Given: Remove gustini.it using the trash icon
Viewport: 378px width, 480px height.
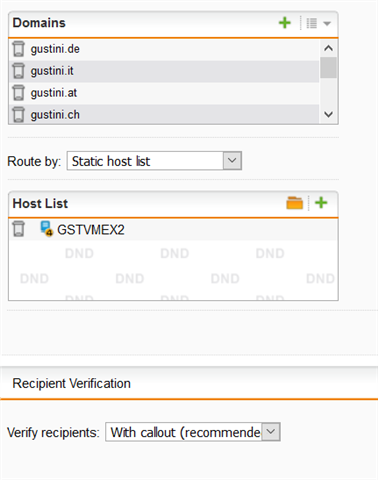Looking at the screenshot, I should pyautogui.click(x=19, y=71).
